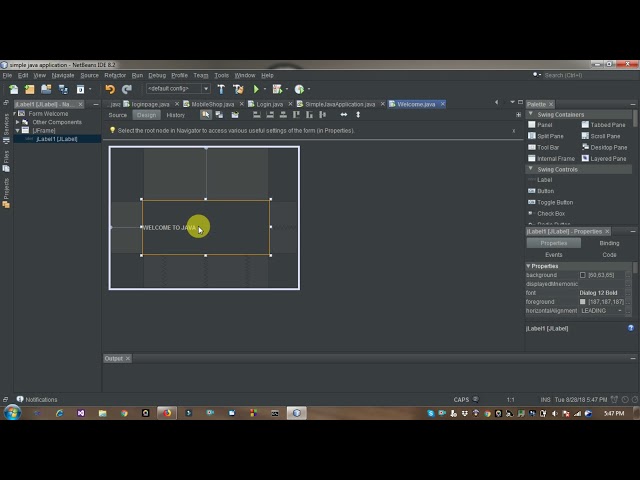Click the Save All toolbar icon
The height and width of the screenshot is (480, 640).
coord(63,89)
